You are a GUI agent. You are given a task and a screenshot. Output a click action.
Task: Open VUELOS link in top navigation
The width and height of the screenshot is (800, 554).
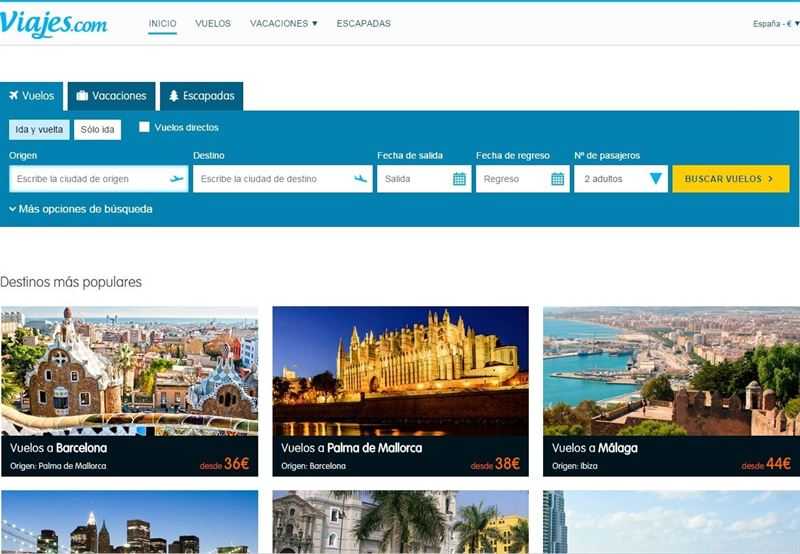[x=213, y=23]
